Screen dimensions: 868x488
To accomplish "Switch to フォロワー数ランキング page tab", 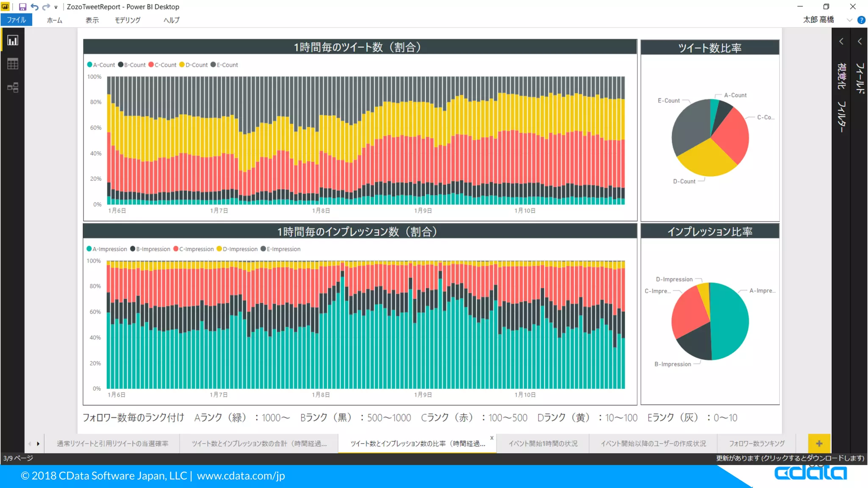I will coord(757,444).
